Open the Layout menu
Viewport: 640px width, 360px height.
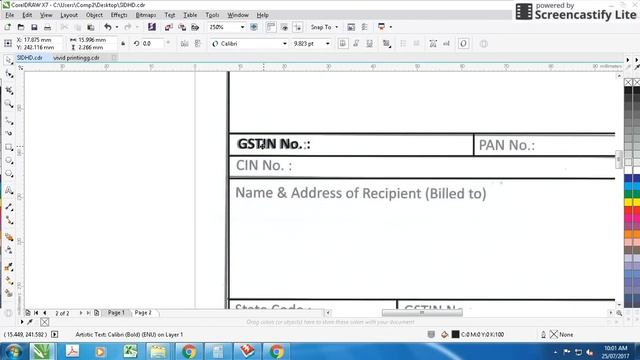(69, 15)
